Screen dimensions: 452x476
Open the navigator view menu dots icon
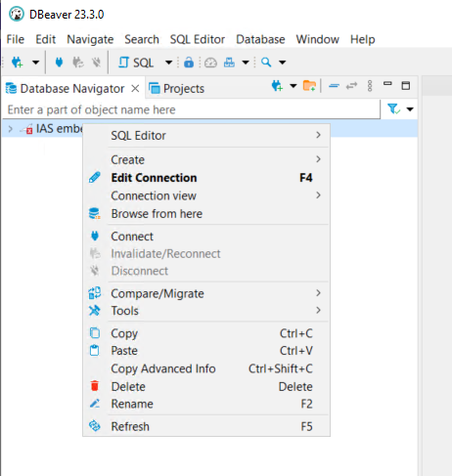point(370,86)
